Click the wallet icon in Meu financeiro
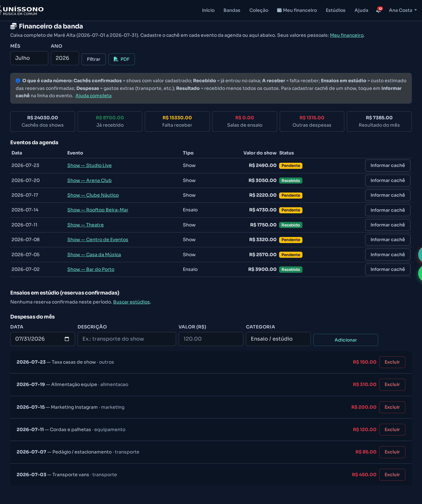 (x=279, y=10)
